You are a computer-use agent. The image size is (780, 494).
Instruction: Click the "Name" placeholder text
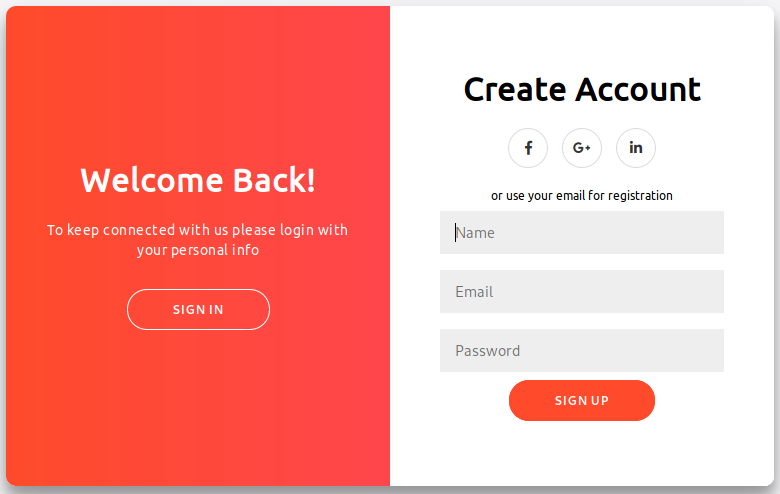476,233
